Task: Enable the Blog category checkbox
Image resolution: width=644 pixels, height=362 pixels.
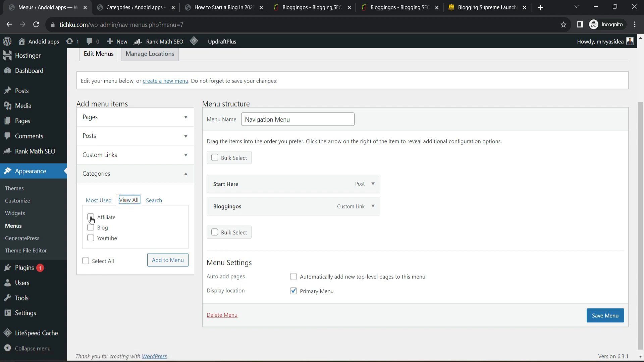Action: [x=91, y=227]
